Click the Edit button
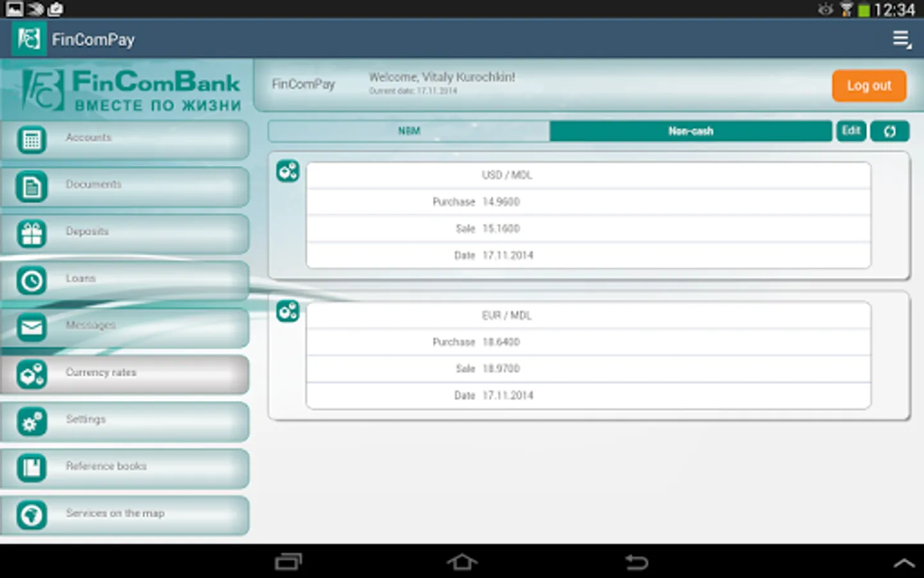This screenshot has width=924, height=578. 851,130
